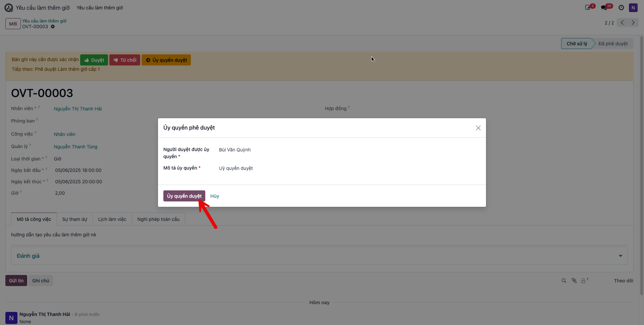Click the Hủy link in dialog

point(215,196)
